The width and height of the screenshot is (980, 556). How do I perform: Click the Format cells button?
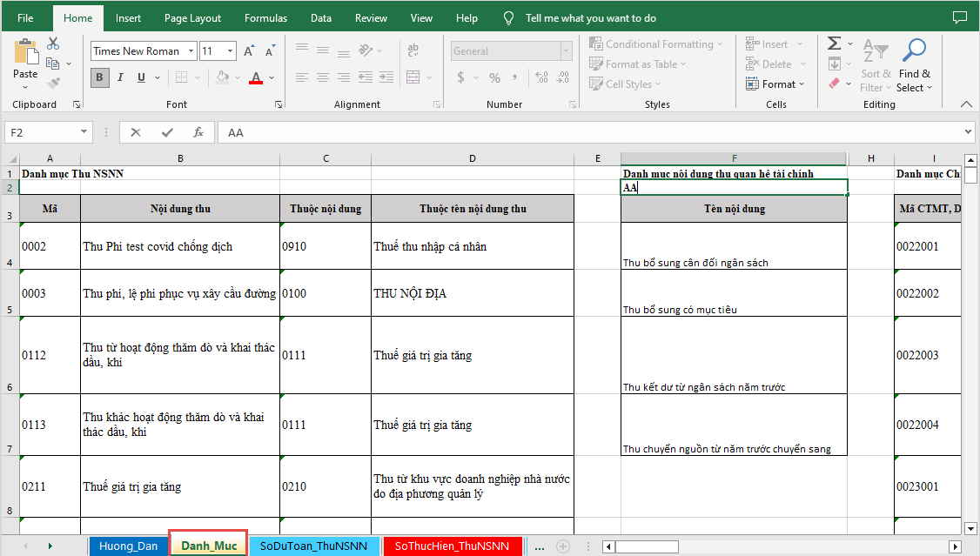775,84
